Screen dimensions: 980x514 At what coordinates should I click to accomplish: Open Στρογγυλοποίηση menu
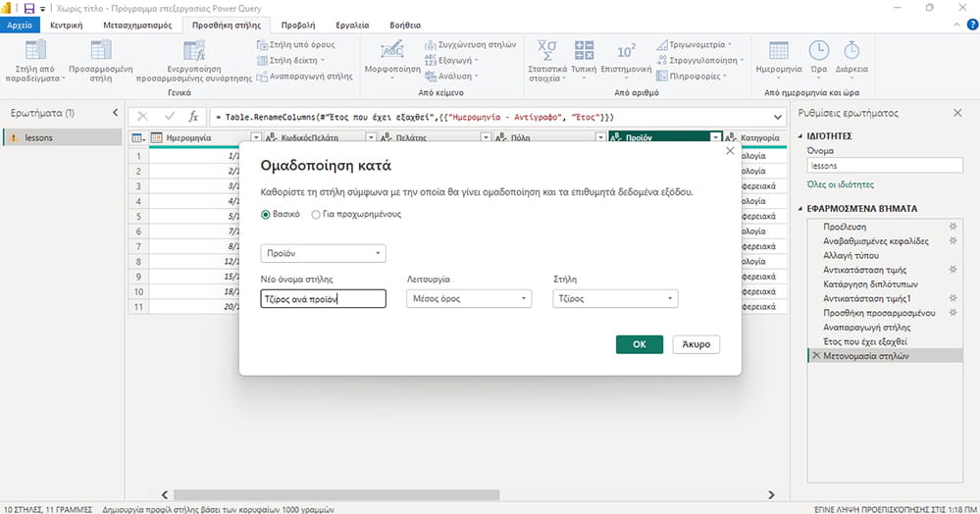click(700, 60)
